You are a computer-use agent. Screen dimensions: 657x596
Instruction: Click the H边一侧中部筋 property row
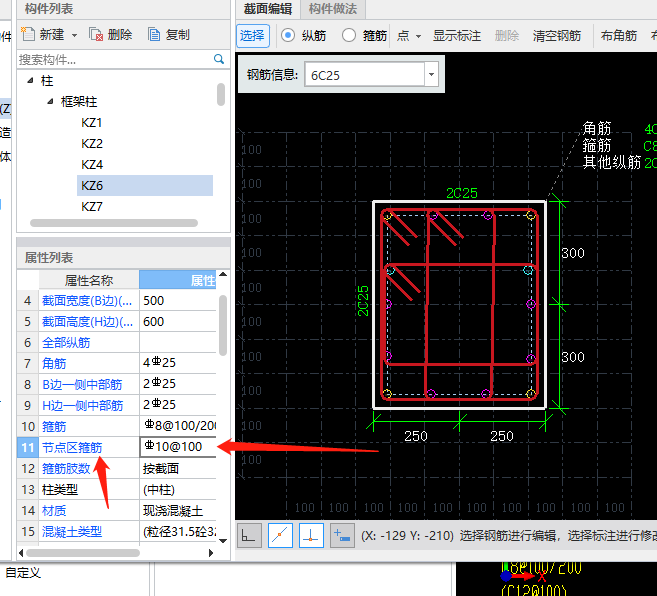116,405
